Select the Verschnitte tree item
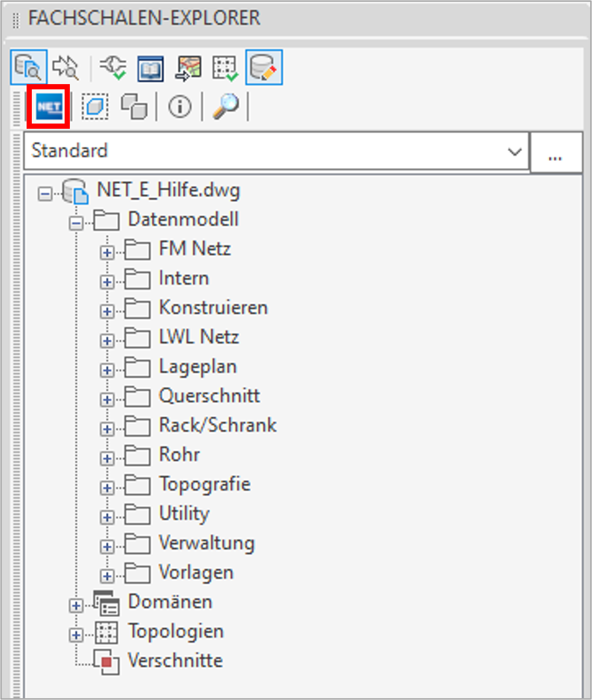Viewport: 592px width, 700px height. pos(175,661)
